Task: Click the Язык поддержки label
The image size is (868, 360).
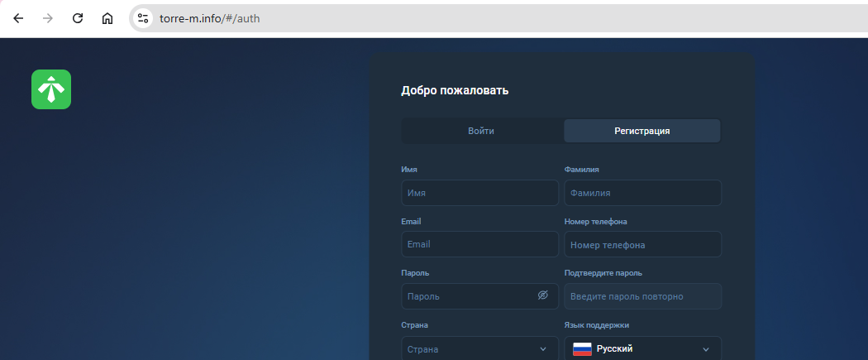Action: [x=597, y=325]
